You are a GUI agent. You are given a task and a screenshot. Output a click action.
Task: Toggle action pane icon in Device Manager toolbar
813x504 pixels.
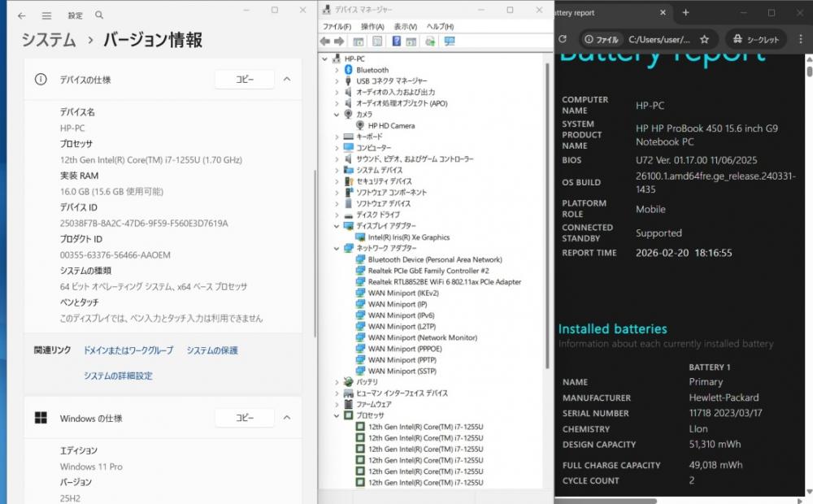point(411,41)
